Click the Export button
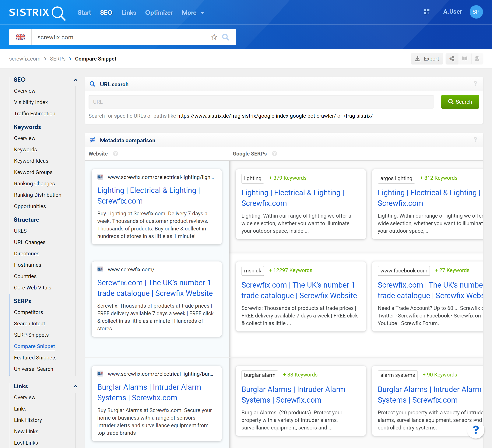The width and height of the screenshot is (492, 448). [427, 59]
